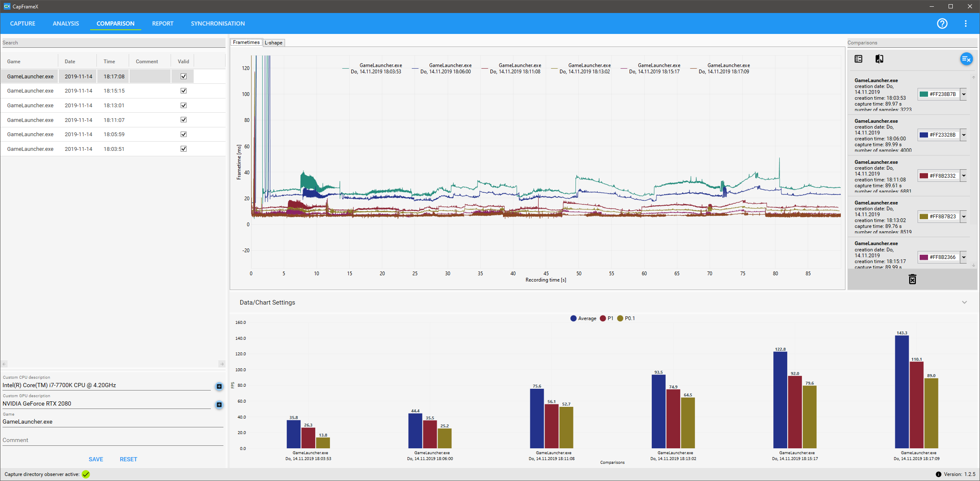The height and width of the screenshot is (481, 980).
Task: Open the three-dot overflow menu
Action: click(965, 23)
